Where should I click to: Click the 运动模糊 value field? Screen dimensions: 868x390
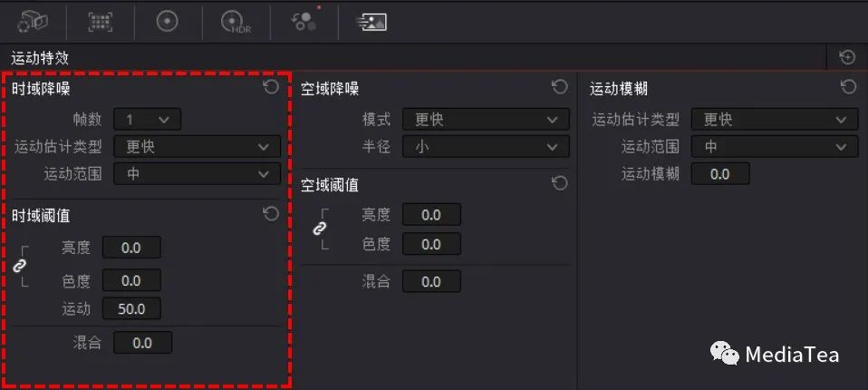tap(720, 174)
